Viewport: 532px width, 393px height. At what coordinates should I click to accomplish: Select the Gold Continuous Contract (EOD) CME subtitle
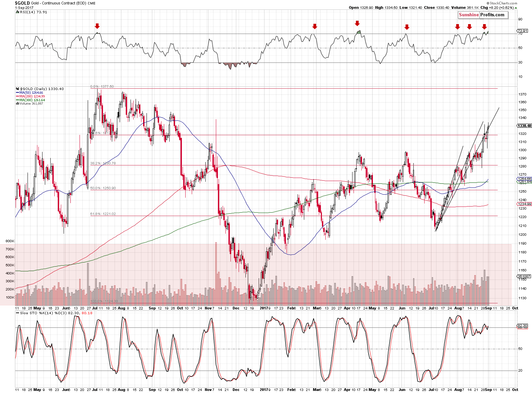coord(64,3)
